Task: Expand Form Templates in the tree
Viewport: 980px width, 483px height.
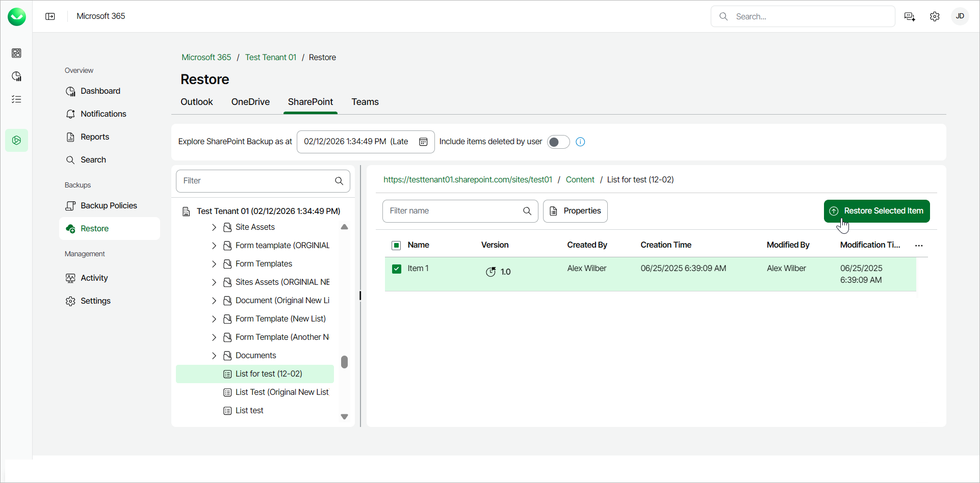Action: pyautogui.click(x=215, y=263)
